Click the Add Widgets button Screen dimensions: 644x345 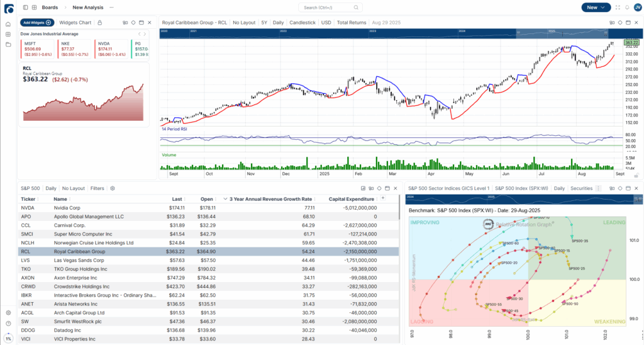pos(37,22)
